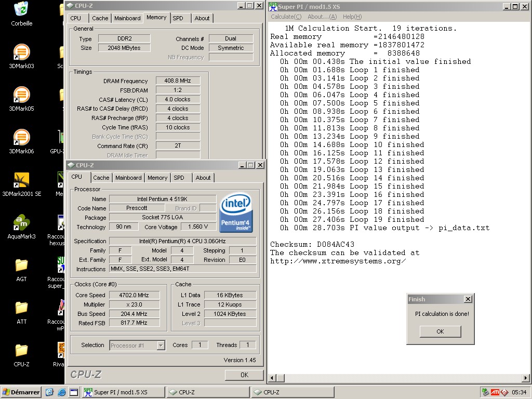The height and width of the screenshot is (399, 532).
Task: Click PI value output pi_data.txt line
Action: tap(384, 228)
